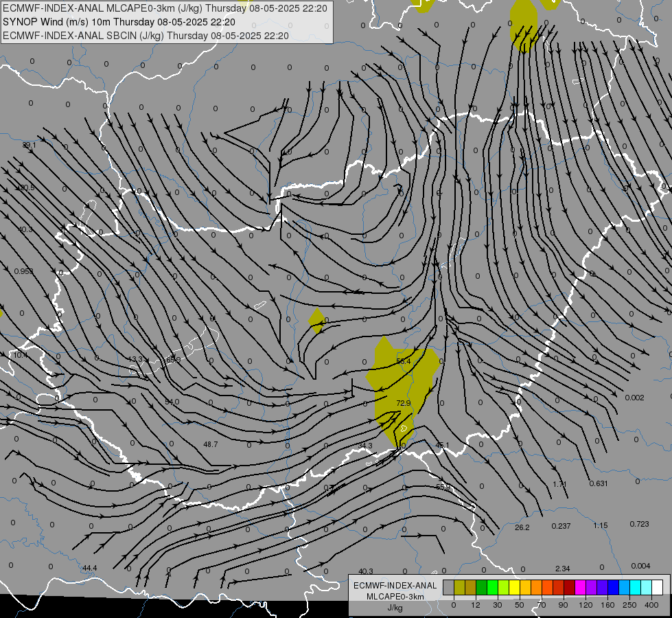The image size is (672, 618).
Task: Click the map value '2.34'
Action: click(562, 569)
